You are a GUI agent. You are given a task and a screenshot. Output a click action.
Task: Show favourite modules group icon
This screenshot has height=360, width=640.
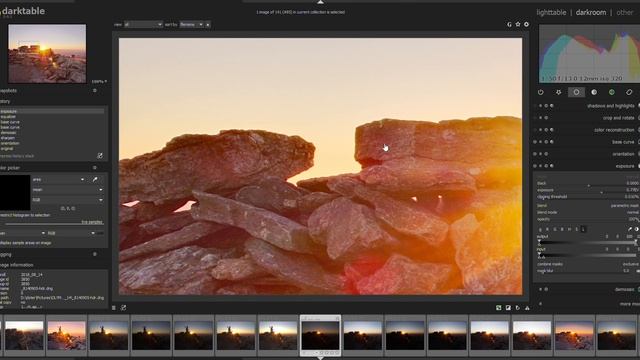point(558,93)
